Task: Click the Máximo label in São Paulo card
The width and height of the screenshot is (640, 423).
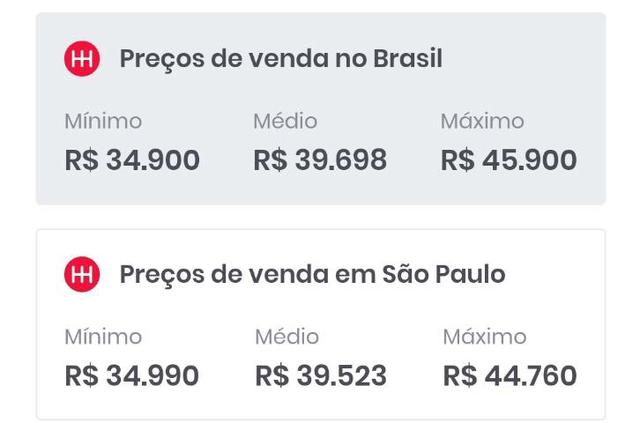Action: 485,337
